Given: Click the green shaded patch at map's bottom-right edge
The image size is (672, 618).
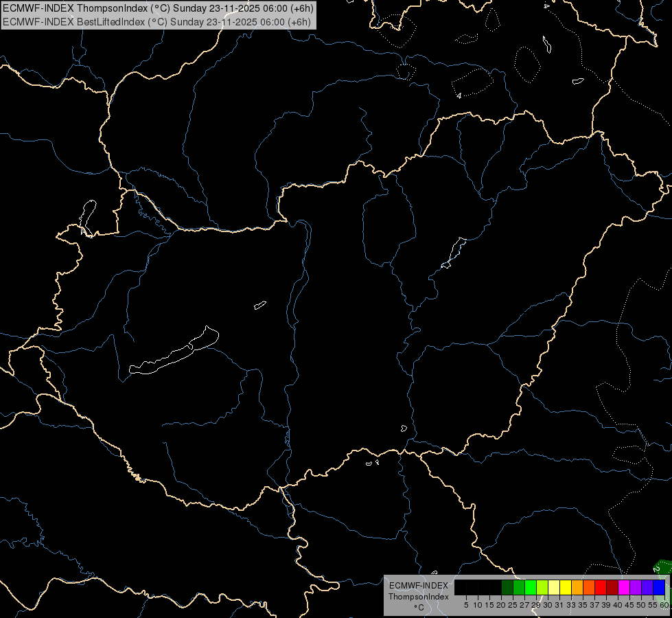Looking at the screenshot, I should tap(663, 566).
